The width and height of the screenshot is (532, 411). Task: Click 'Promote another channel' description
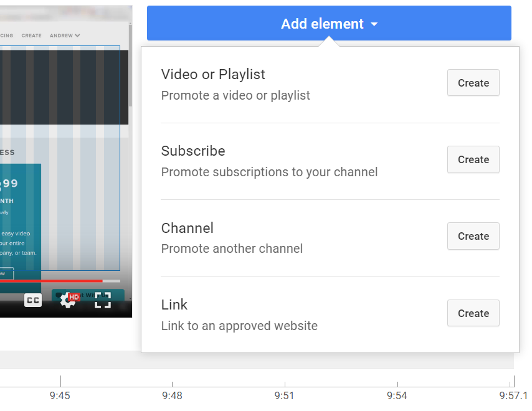click(232, 248)
